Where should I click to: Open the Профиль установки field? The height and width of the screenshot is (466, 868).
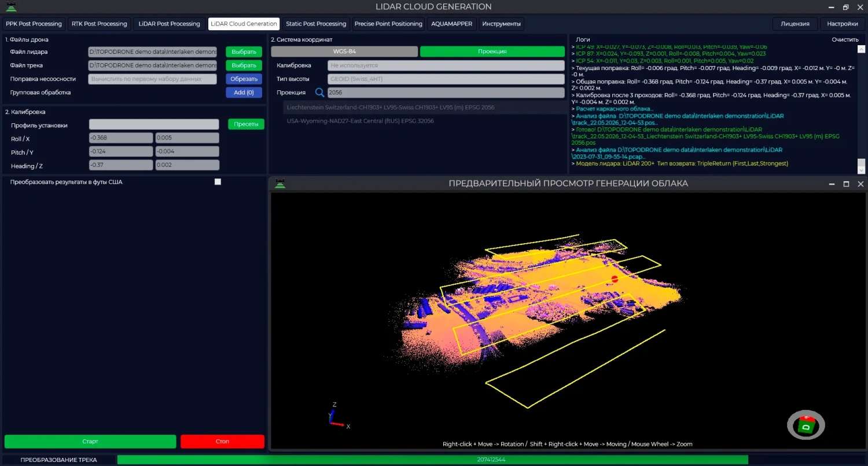[154, 124]
